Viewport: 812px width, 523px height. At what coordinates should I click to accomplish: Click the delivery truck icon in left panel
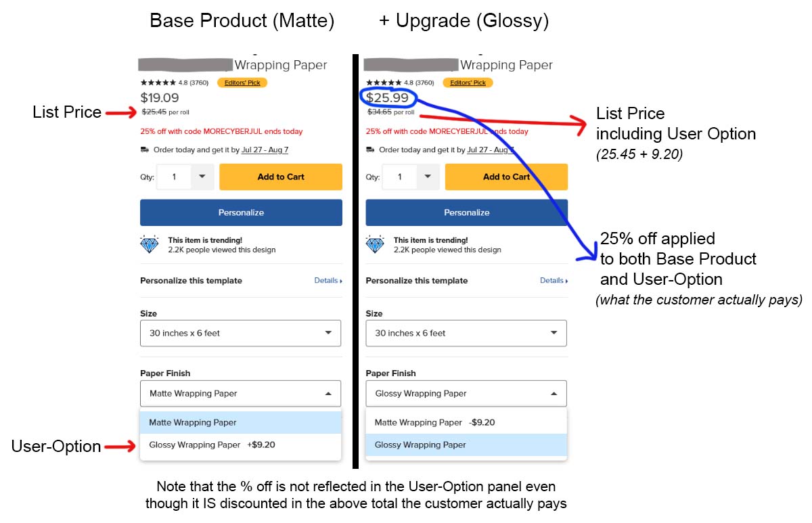(x=144, y=150)
